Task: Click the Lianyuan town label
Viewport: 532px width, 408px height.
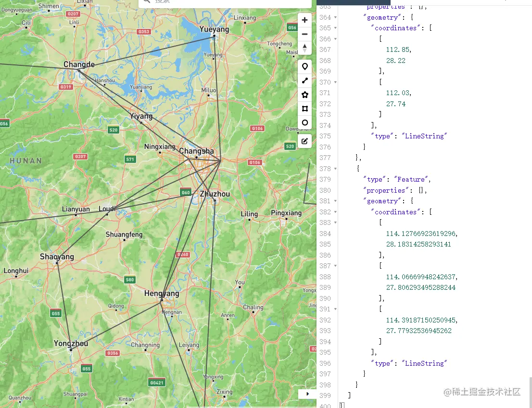Action: (x=76, y=209)
